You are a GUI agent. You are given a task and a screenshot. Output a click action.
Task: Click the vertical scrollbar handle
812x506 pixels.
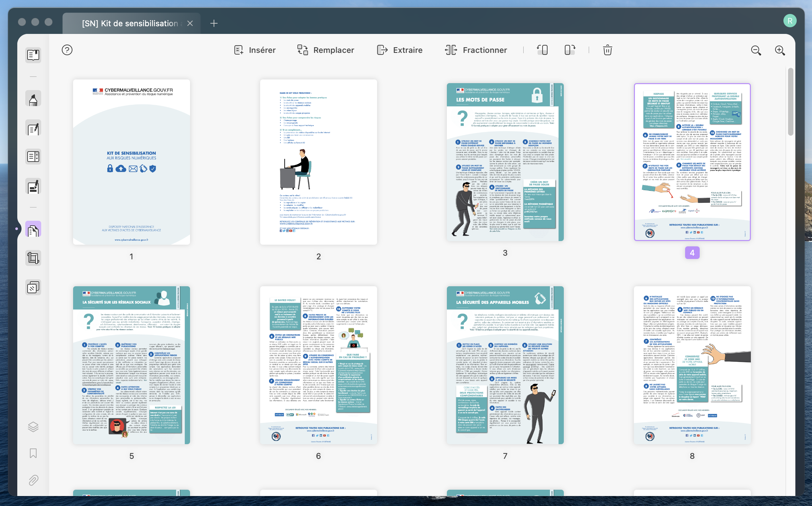(790, 102)
